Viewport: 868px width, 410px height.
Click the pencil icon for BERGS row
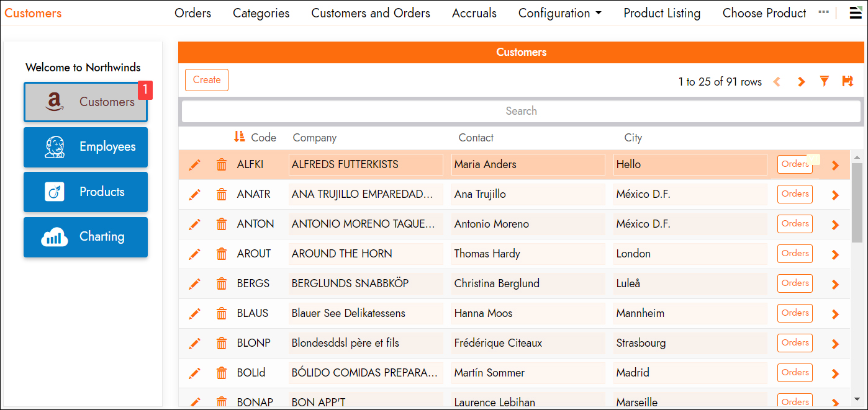[x=195, y=283]
